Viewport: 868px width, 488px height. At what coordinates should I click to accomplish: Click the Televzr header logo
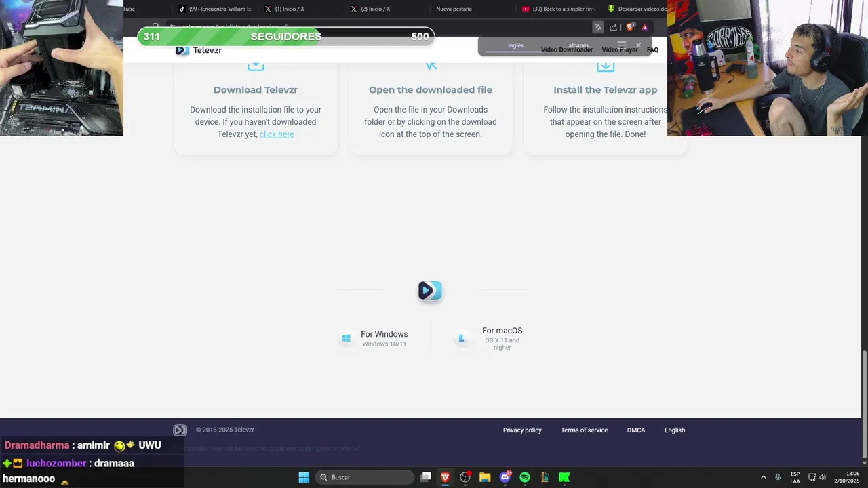199,50
